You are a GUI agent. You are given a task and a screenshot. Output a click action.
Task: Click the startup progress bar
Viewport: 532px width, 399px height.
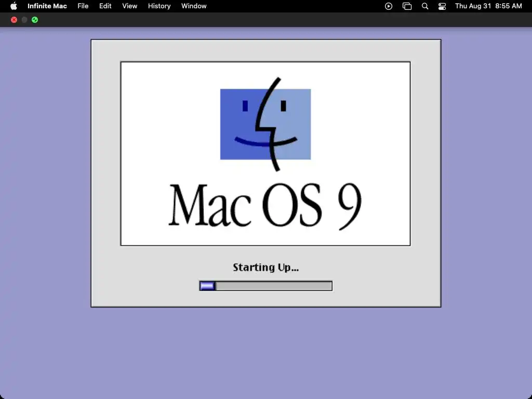[265, 286]
